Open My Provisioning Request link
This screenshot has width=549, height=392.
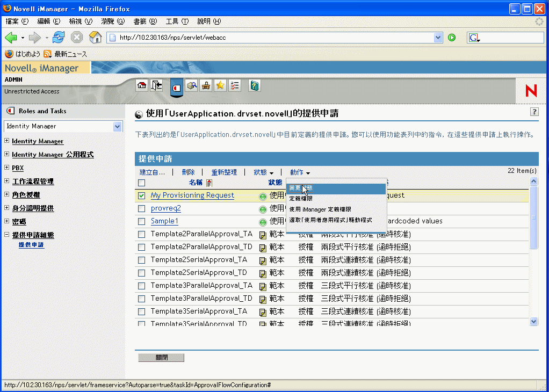(192, 195)
